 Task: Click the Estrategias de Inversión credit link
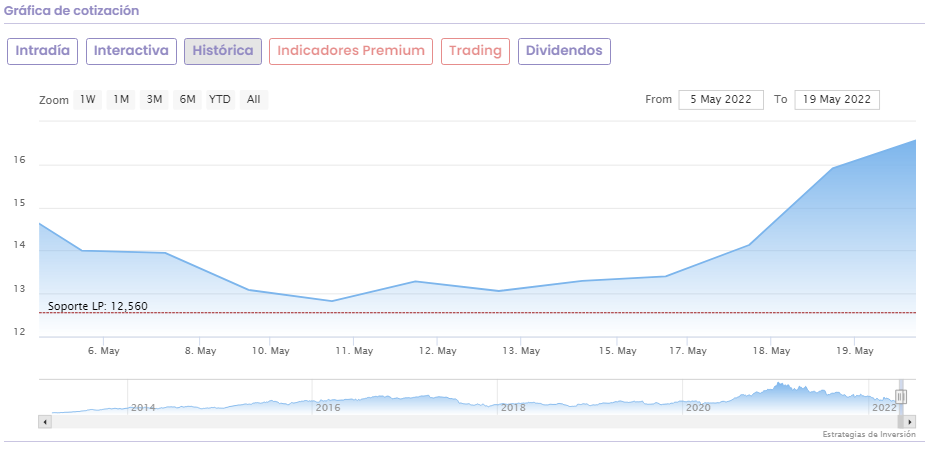click(x=868, y=435)
